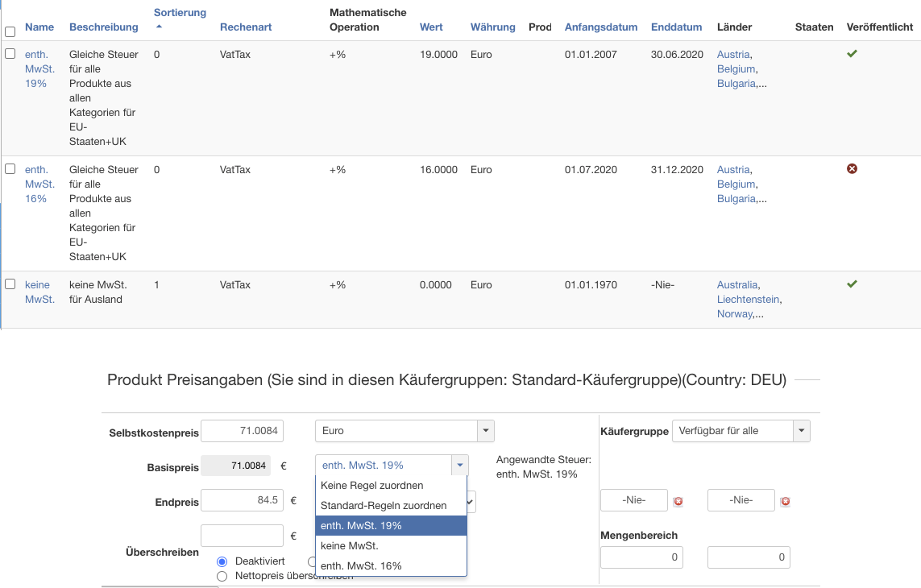Tick the checkbox for enth. MwSt. 19% row
The image size is (921, 588).
click(x=10, y=54)
